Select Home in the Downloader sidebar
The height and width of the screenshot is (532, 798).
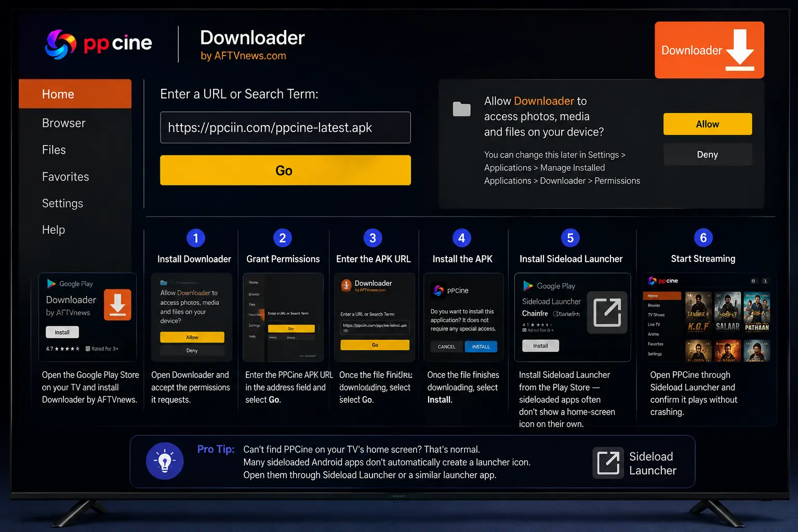(75, 94)
